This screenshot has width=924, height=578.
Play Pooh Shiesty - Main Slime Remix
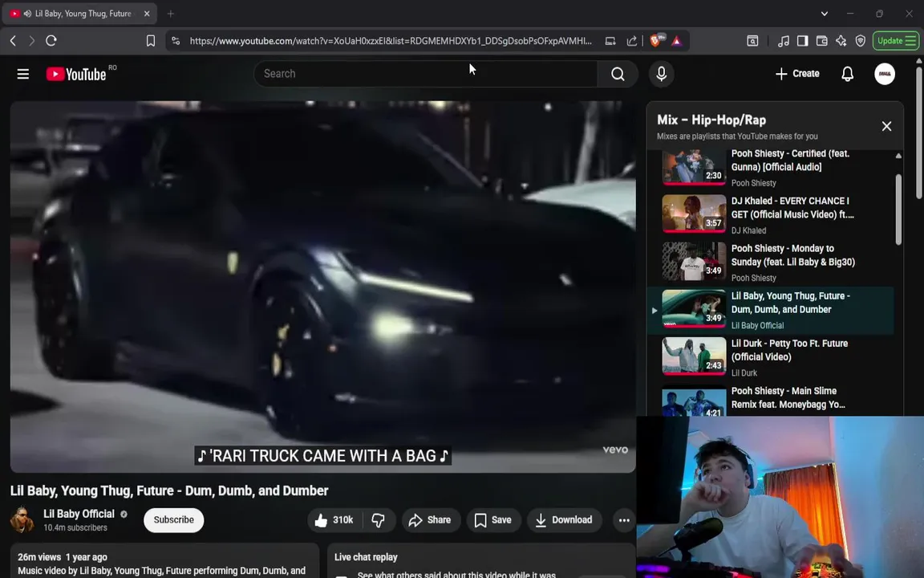[771, 401]
